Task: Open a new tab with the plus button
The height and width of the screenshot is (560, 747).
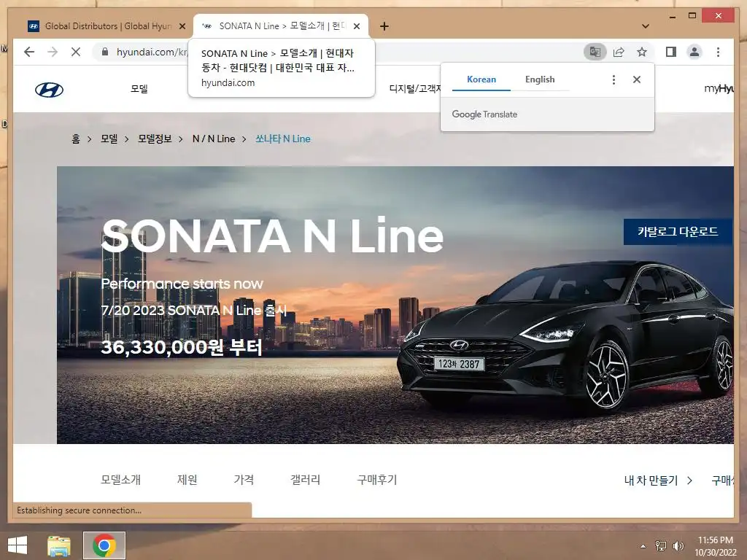Action: 384,26
